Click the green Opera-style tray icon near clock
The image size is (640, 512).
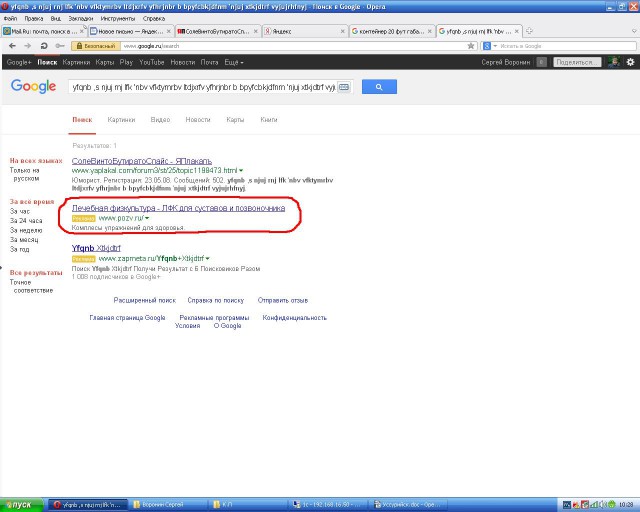click(611, 505)
